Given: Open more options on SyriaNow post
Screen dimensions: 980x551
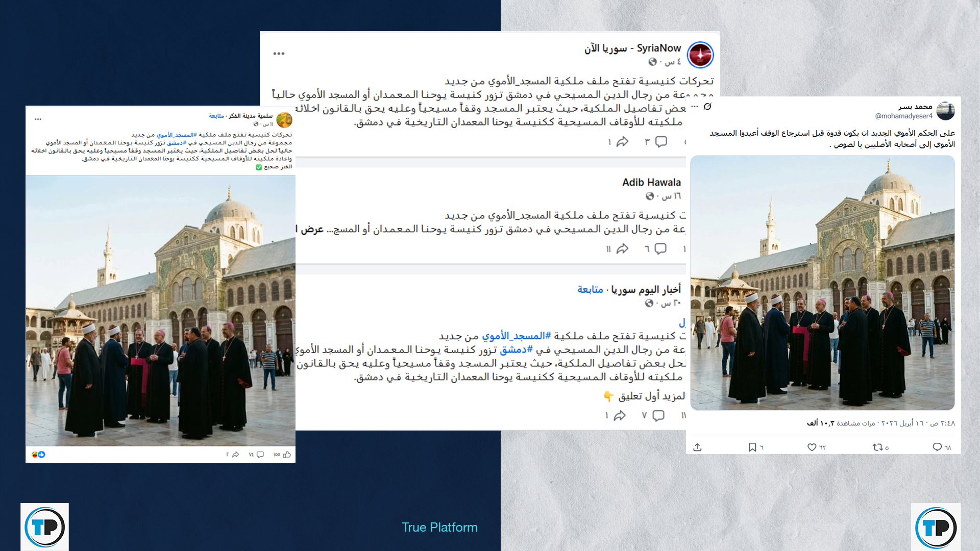Looking at the screenshot, I should pyautogui.click(x=279, y=54).
